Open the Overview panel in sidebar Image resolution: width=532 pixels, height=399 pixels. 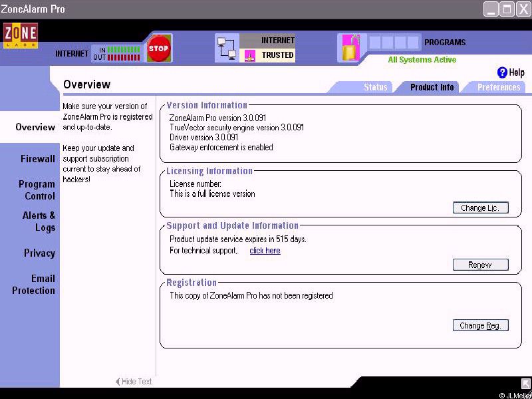[35, 127]
